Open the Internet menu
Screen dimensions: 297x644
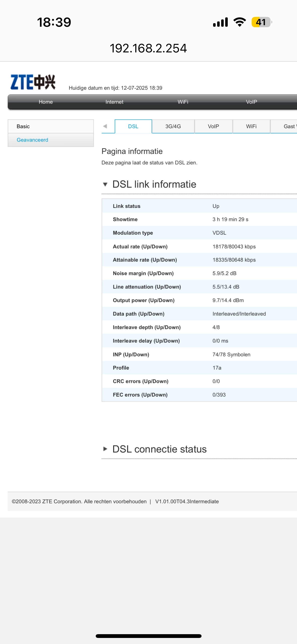coord(114,102)
